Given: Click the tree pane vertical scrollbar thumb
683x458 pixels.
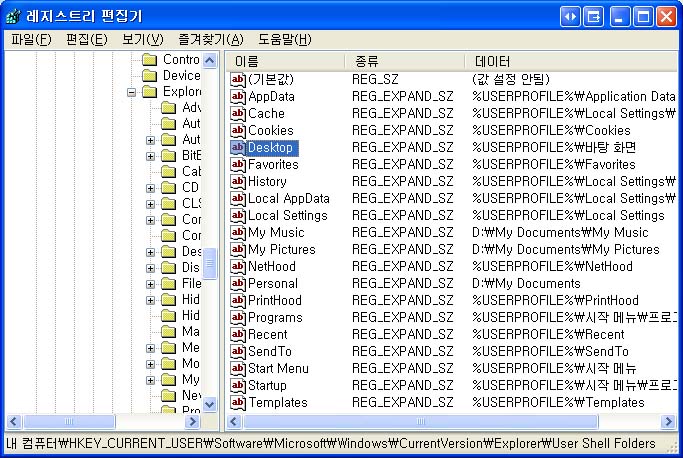Looking at the screenshot, I should [x=210, y=263].
